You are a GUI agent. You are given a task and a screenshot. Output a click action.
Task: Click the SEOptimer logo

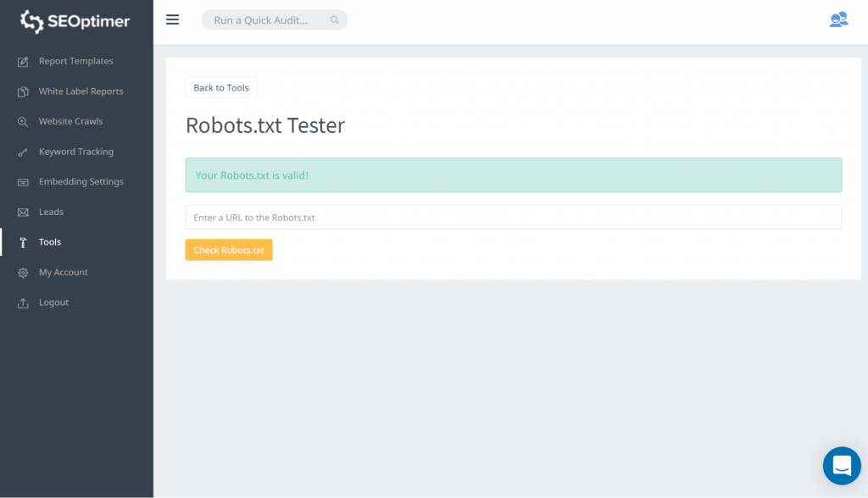(75, 21)
